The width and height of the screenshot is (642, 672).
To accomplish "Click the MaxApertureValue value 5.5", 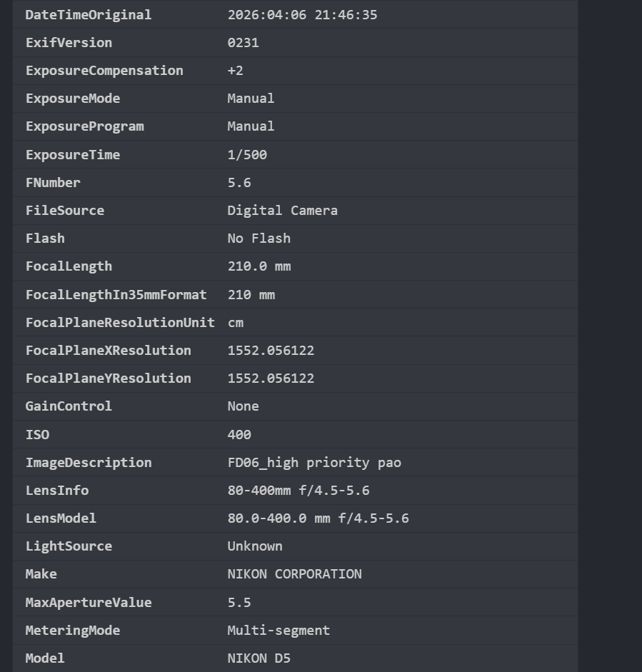I will pyautogui.click(x=239, y=603).
